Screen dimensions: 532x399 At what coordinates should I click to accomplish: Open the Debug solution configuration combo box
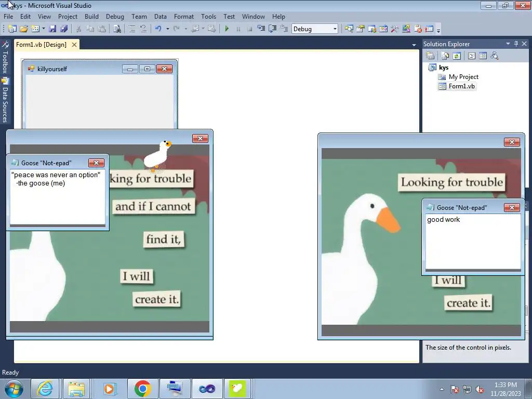314,29
